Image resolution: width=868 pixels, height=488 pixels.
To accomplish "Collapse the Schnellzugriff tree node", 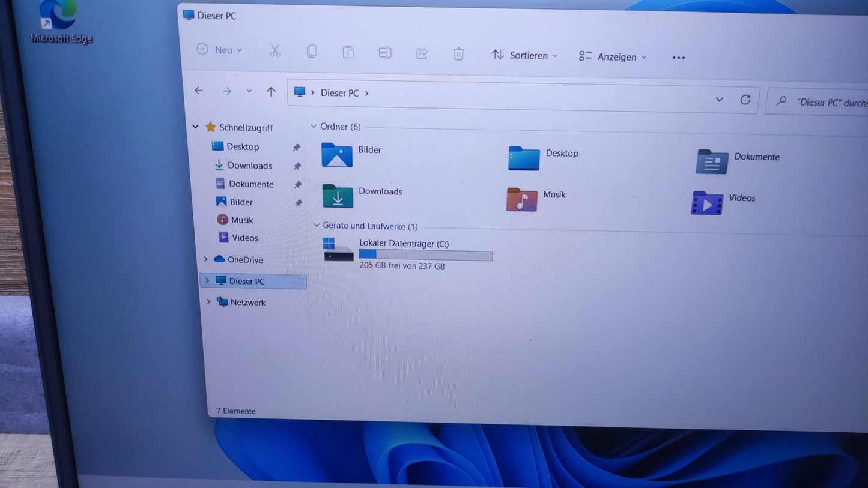I will [195, 127].
